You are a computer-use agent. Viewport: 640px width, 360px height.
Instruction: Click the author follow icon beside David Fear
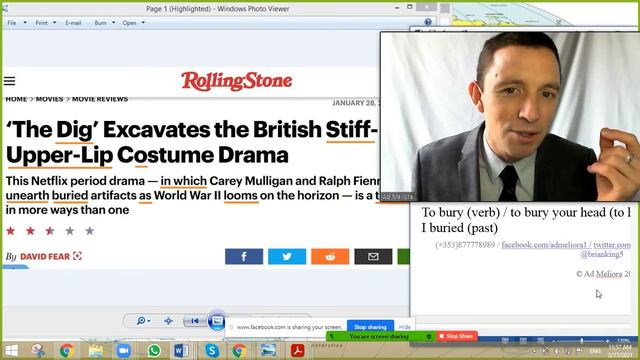[x=78, y=256]
